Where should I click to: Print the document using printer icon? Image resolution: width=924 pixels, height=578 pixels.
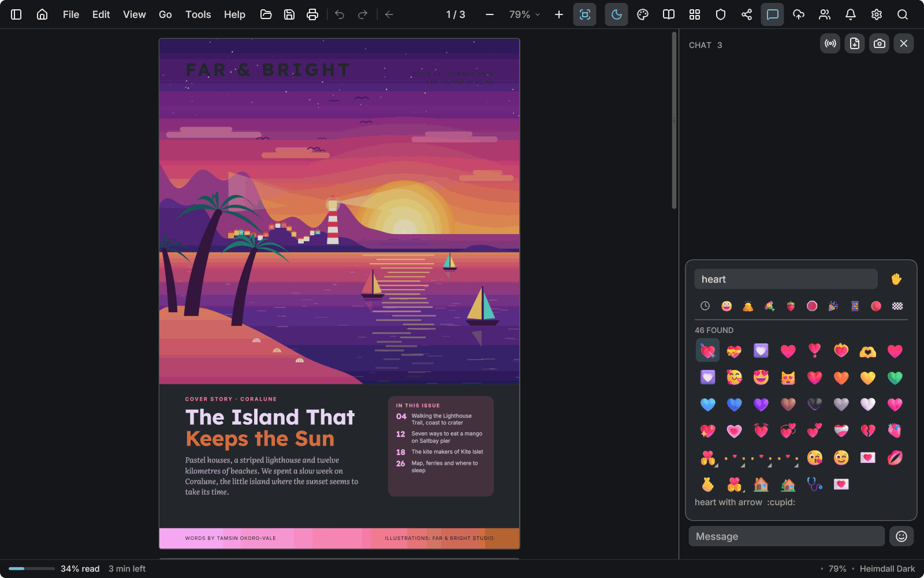pyautogui.click(x=312, y=14)
